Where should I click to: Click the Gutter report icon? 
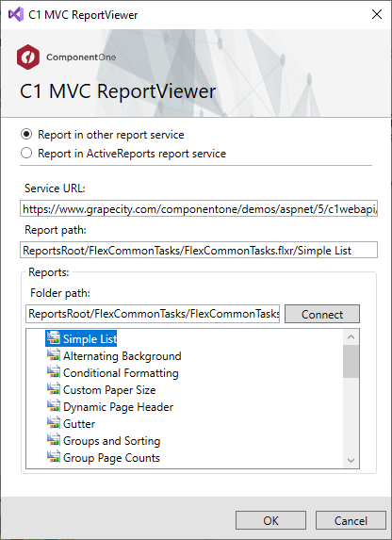(x=54, y=423)
